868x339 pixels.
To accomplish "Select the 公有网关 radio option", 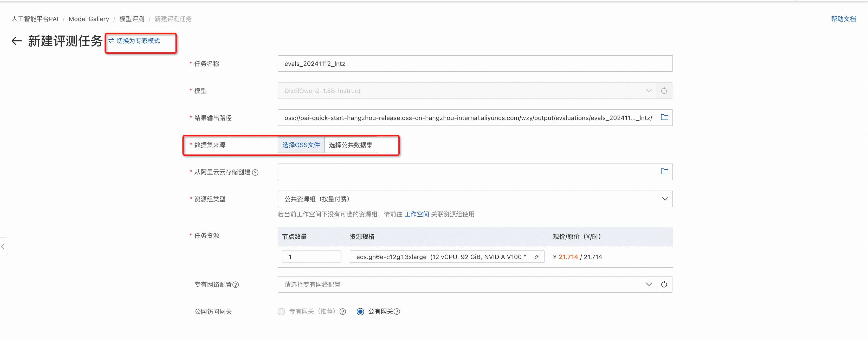I will (x=360, y=312).
